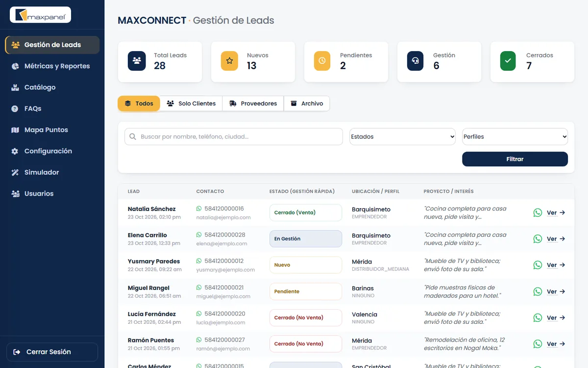Click Ver link for Elena Carrillo
Image resolution: width=588 pixels, height=368 pixels.
556,239
